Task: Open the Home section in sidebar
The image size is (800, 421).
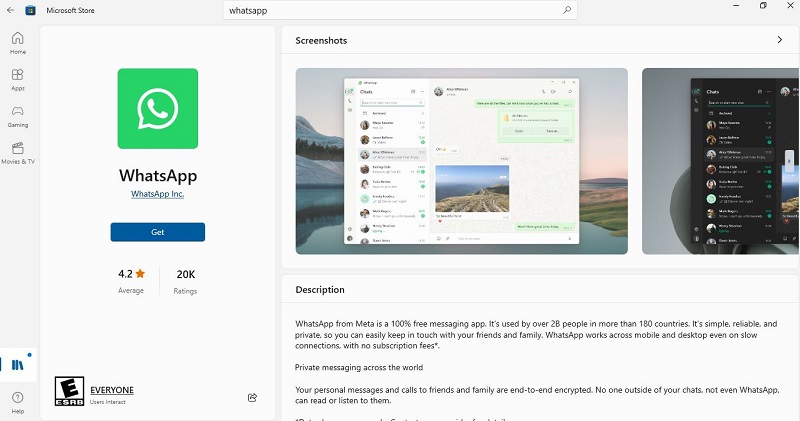Action: tap(18, 43)
